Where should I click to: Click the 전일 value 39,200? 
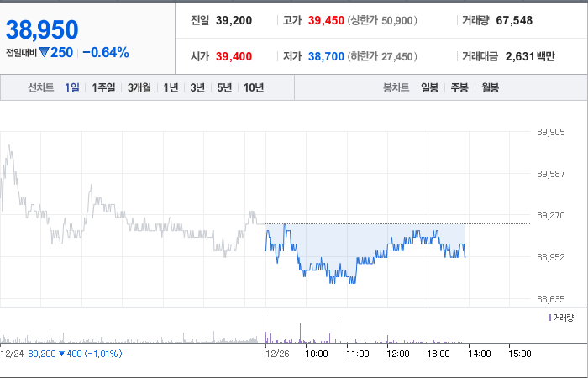pyautogui.click(x=234, y=20)
